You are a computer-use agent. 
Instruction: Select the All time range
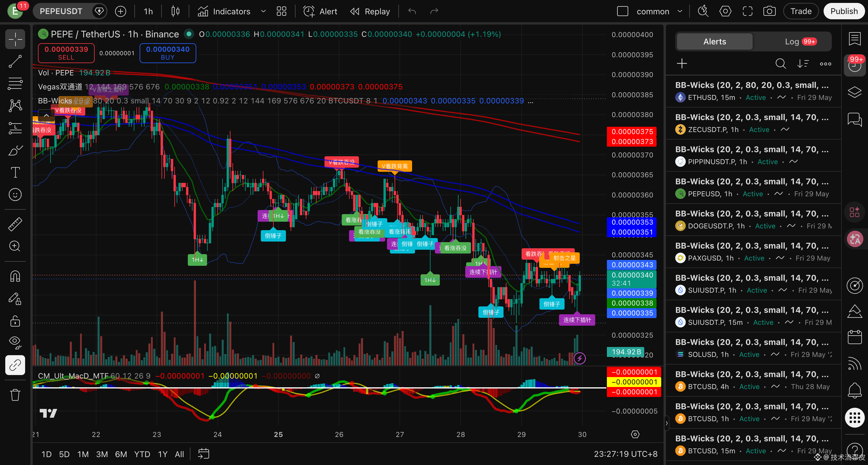(x=180, y=454)
